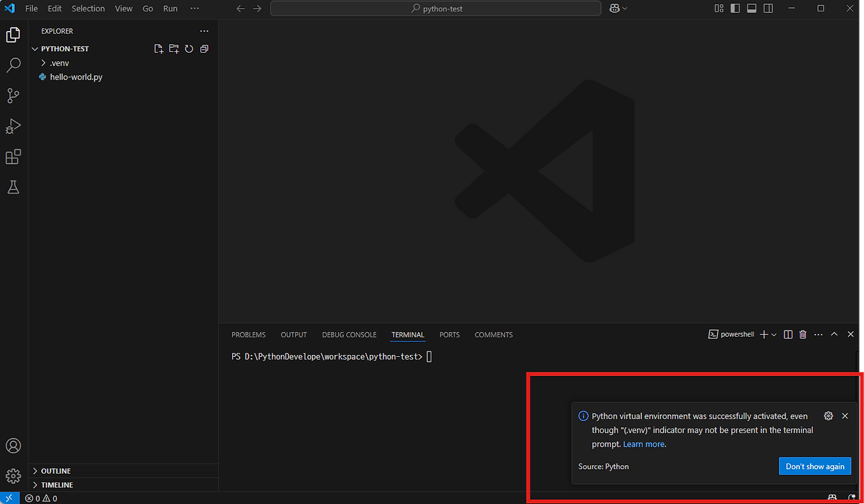This screenshot has width=864, height=504.
Task: Go back using the navigation arrow
Action: [240, 9]
